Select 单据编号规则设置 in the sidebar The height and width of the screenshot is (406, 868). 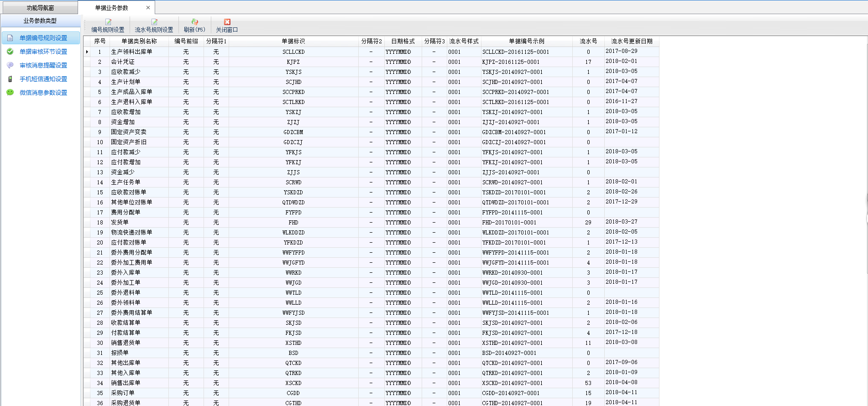[x=43, y=38]
